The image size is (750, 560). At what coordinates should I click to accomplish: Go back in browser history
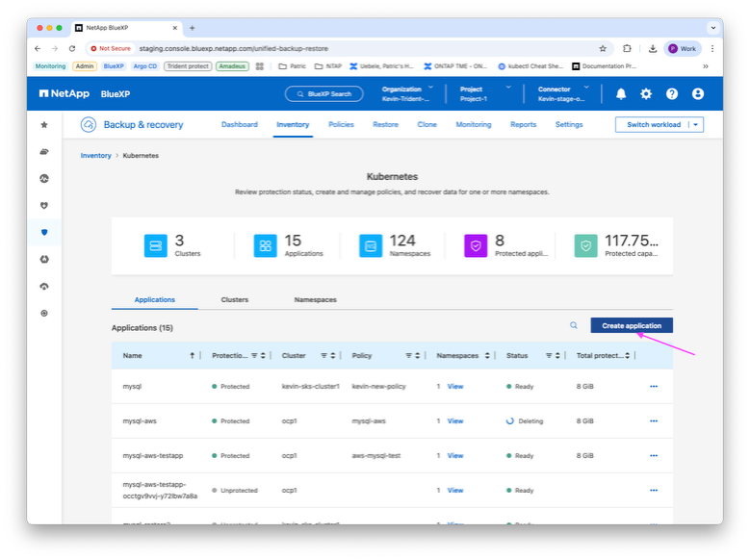pyautogui.click(x=38, y=48)
